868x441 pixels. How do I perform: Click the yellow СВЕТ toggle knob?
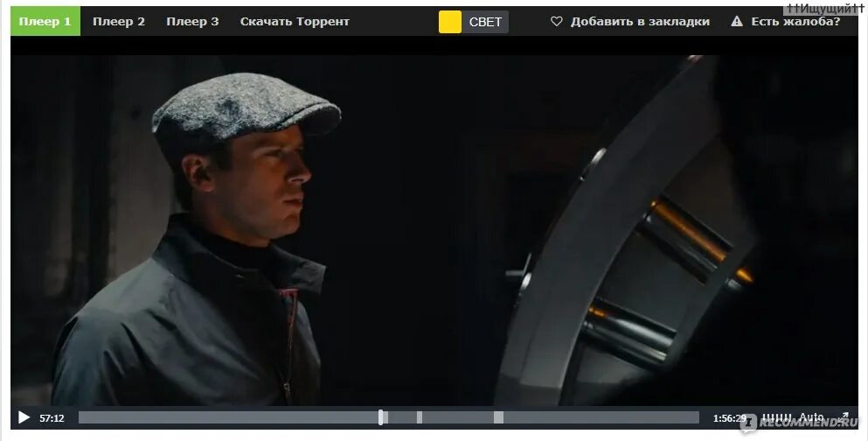tap(450, 22)
